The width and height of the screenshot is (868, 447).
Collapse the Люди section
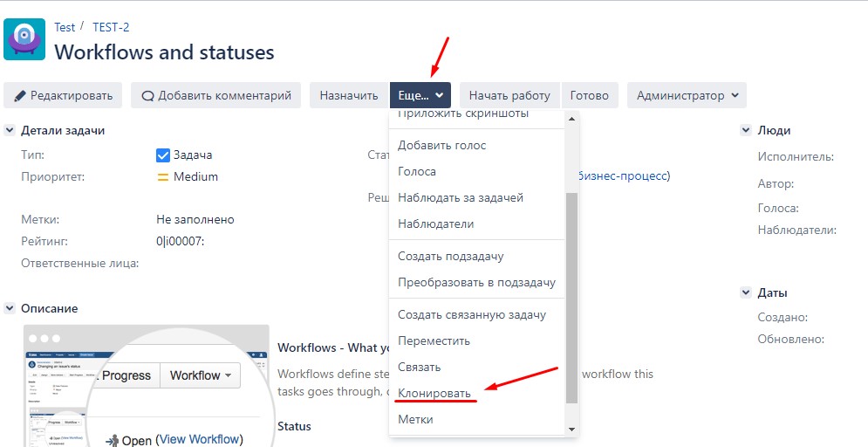click(x=746, y=131)
